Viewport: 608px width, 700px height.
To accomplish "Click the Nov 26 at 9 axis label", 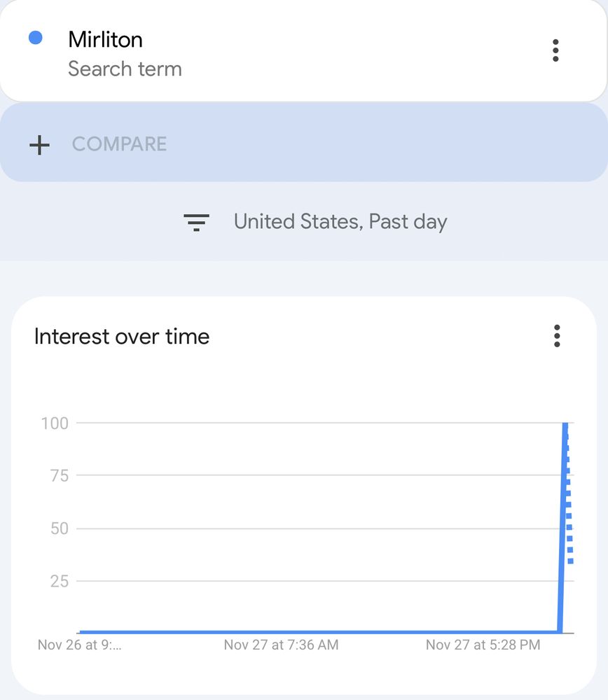I will click(x=79, y=645).
